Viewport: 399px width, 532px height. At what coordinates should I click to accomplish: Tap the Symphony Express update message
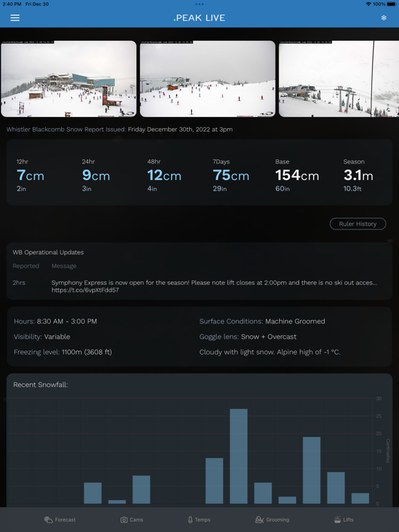point(214,283)
